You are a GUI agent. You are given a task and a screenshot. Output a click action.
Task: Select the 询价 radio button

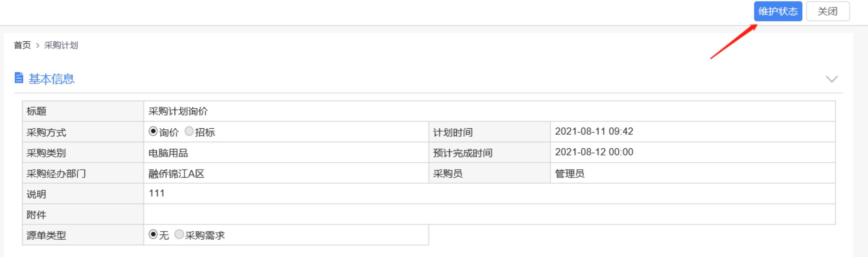click(153, 131)
